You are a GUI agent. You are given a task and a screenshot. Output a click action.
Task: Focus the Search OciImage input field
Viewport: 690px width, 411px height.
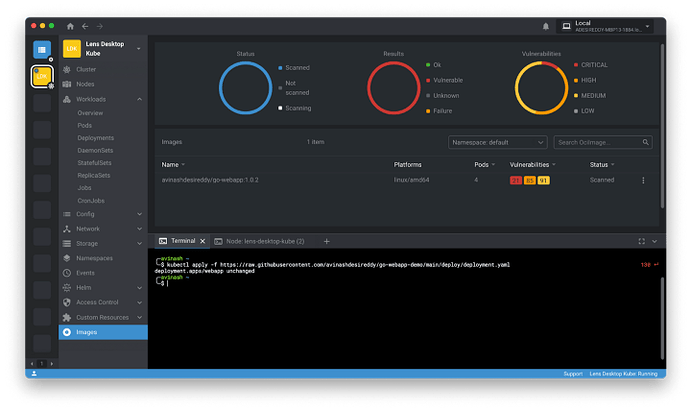[597, 143]
